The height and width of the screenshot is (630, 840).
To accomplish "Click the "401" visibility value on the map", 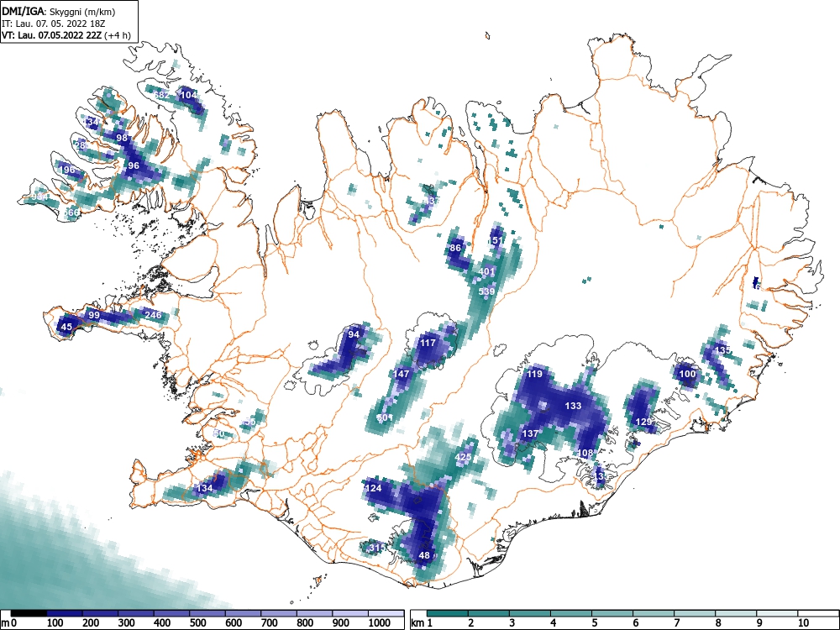I will (486, 271).
